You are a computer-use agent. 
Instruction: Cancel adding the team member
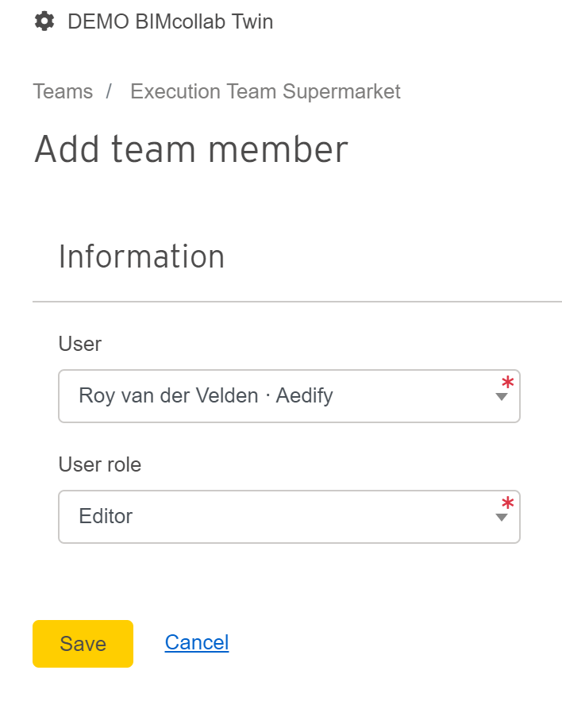point(197,642)
